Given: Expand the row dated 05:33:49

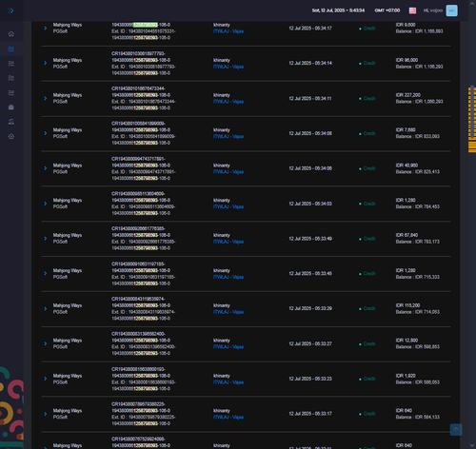Looking at the screenshot, I should pyautogui.click(x=46, y=239).
